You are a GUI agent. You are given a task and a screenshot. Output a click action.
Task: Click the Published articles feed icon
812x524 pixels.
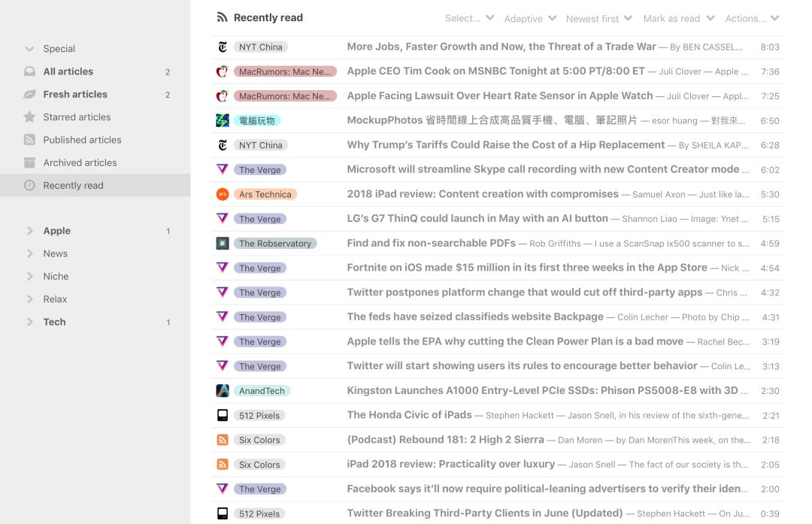29,140
